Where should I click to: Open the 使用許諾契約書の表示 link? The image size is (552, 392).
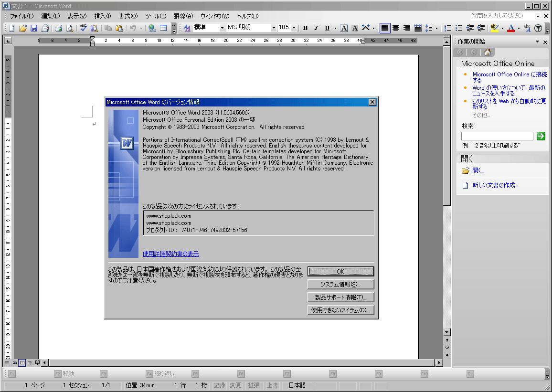click(171, 254)
